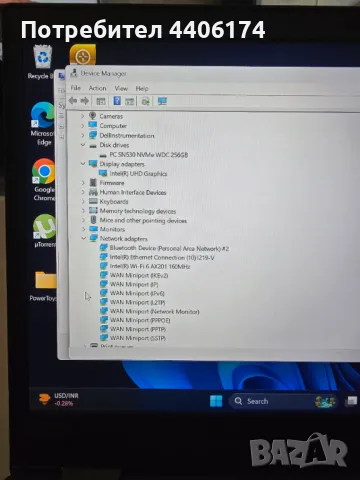Expand the Human Interface Devices category

click(83, 192)
